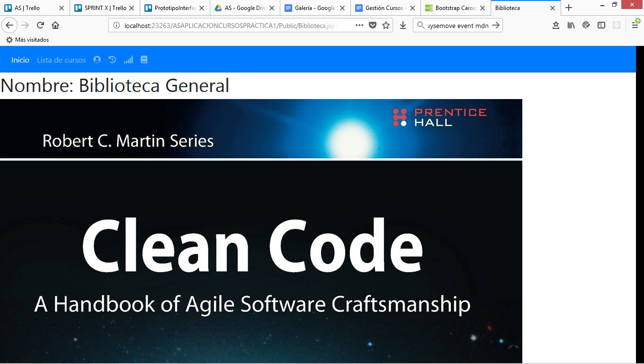Image resolution: width=644 pixels, height=364 pixels.
Task: Open the signal bars statistics icon in navbar
Action: [128, 60]
